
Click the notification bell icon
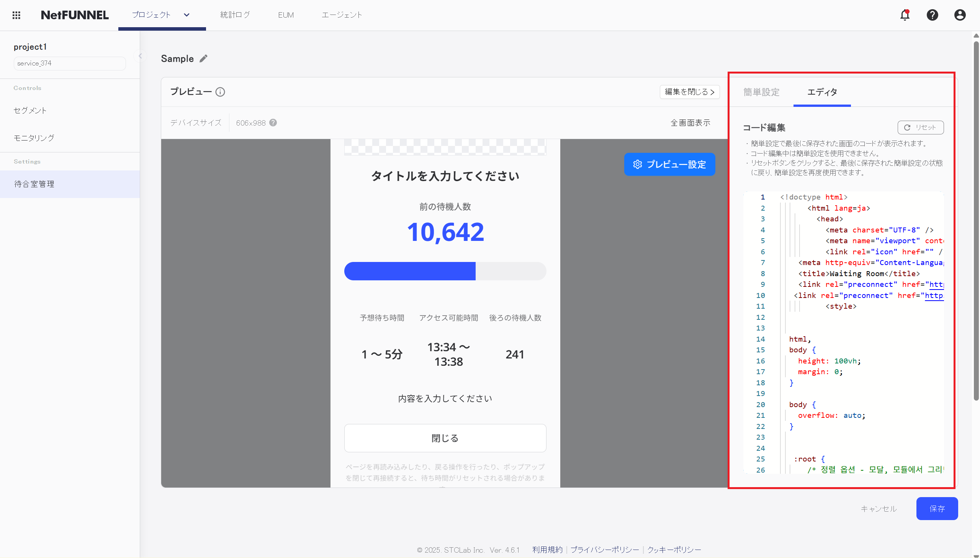pyautogui.click(x=905, y=15)
